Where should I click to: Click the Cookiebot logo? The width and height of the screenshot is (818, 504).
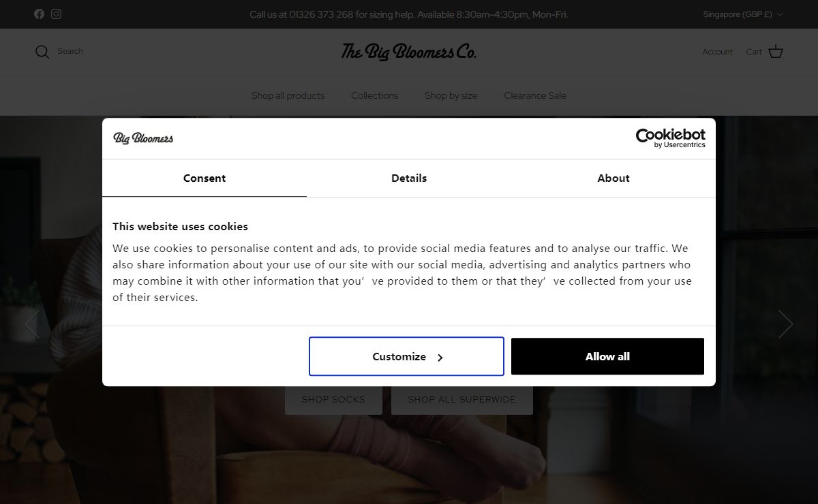[x=670, y=138]
